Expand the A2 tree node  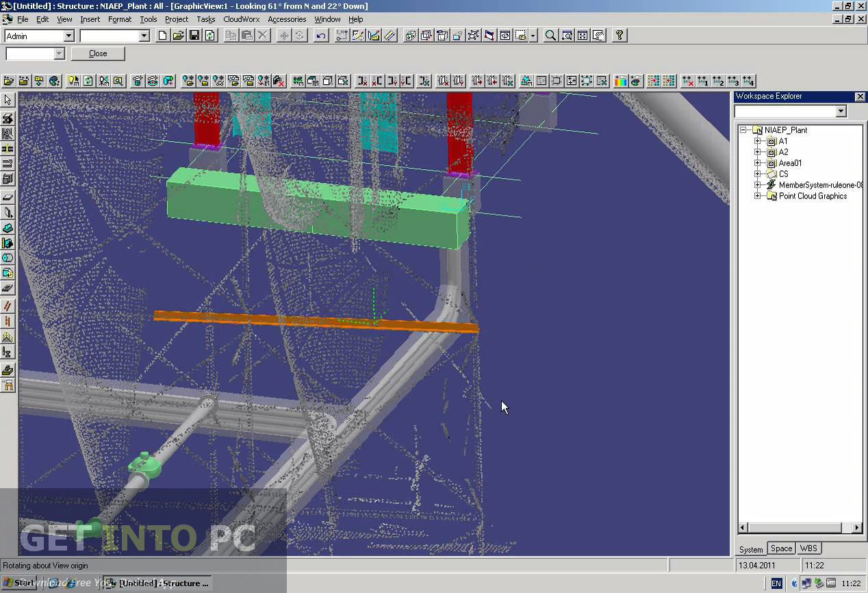(x=757, y=152)
